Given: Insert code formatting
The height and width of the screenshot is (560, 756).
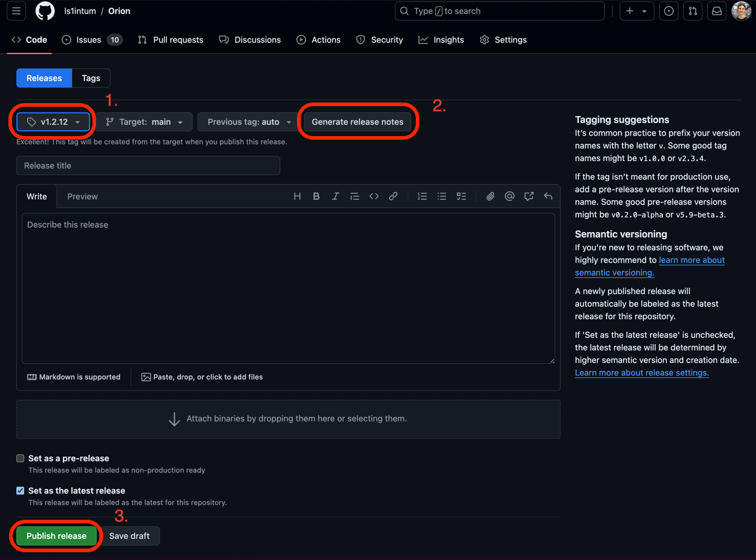Looking at the screenshot, I should [374, 196].
